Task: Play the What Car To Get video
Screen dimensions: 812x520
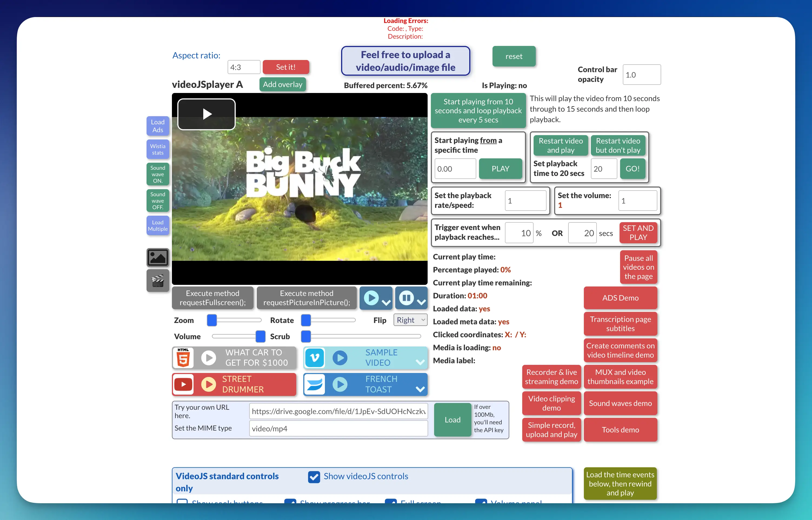Action: [209, 358]
